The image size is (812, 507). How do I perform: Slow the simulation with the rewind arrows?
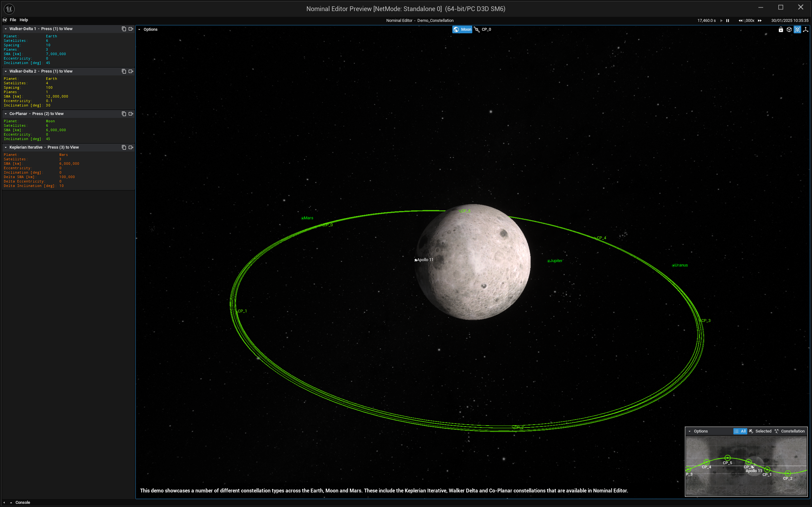point(740,21)
